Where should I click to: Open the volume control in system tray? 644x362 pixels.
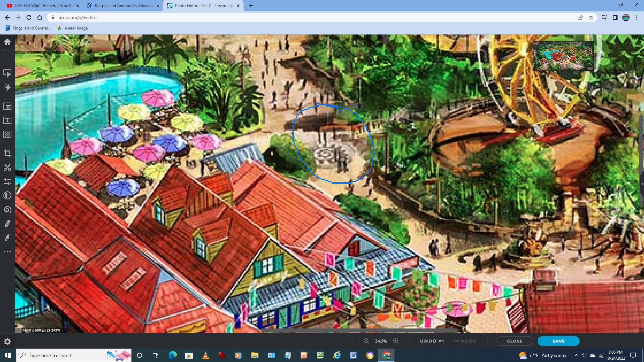click(584, 355)
